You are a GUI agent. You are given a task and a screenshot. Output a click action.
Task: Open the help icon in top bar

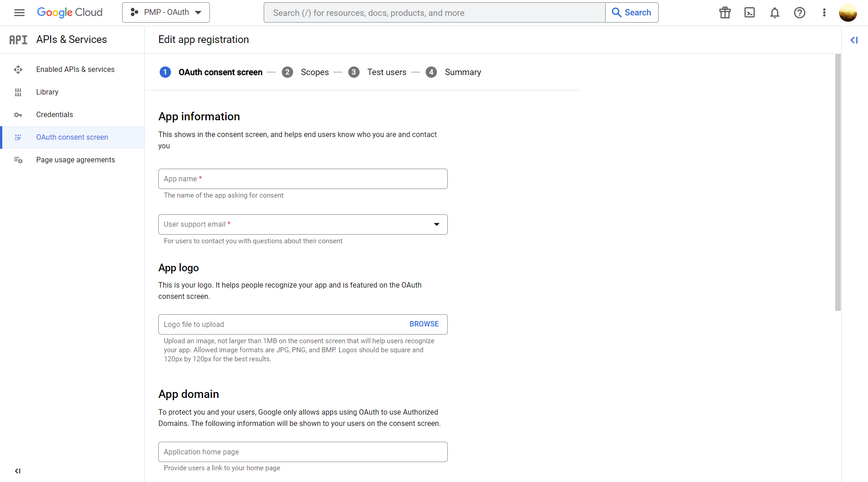click(x=800, y=12)
